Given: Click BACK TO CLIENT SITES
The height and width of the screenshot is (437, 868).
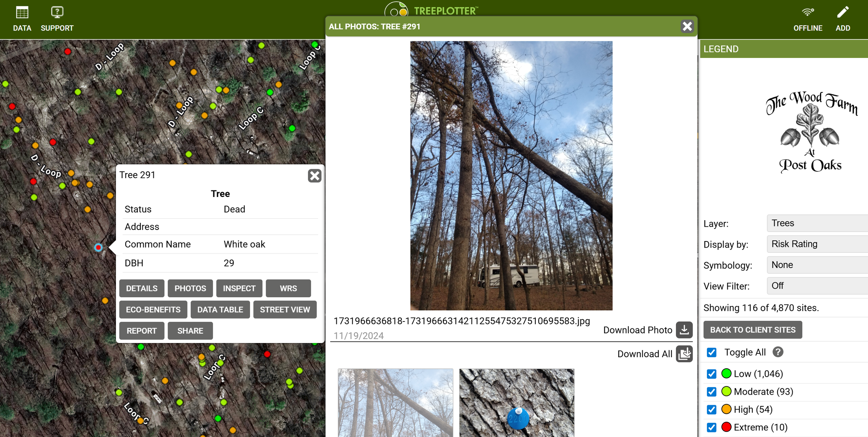Looking at the screenshot, I should 753,329.
